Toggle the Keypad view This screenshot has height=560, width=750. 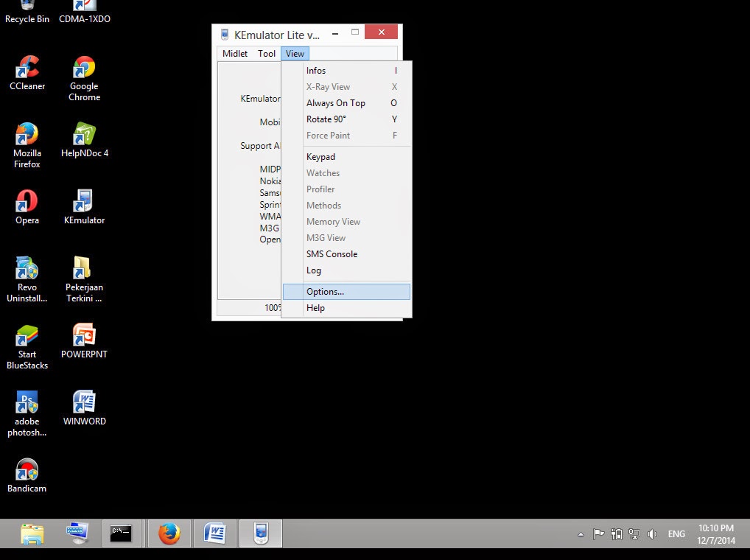pyautogui.click(x=346, y=157)
